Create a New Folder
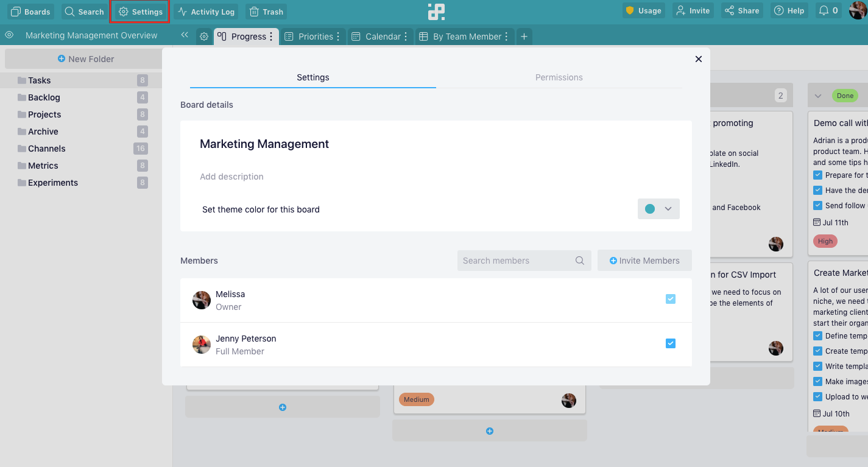The image size is (868, 467). [85, 59]
